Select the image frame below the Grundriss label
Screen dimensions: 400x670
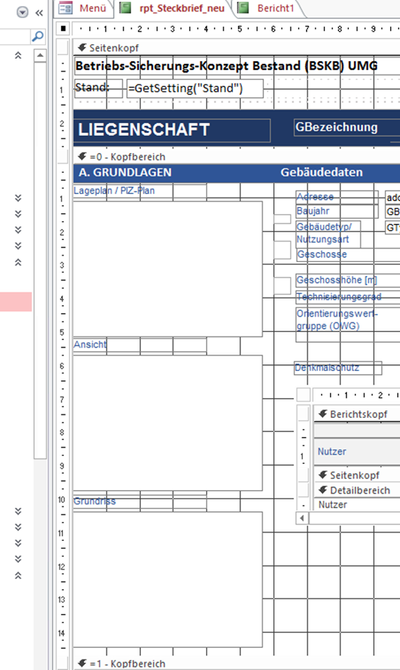(x=168, y=579)
